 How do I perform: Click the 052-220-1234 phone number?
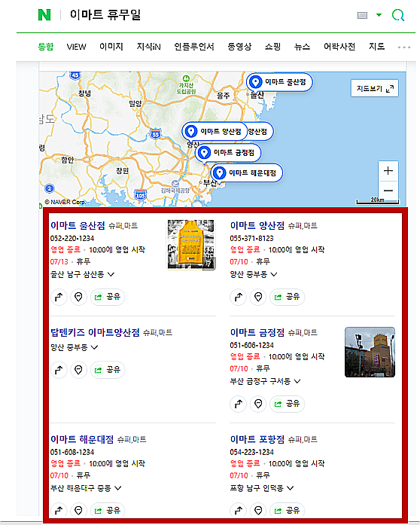72,238
